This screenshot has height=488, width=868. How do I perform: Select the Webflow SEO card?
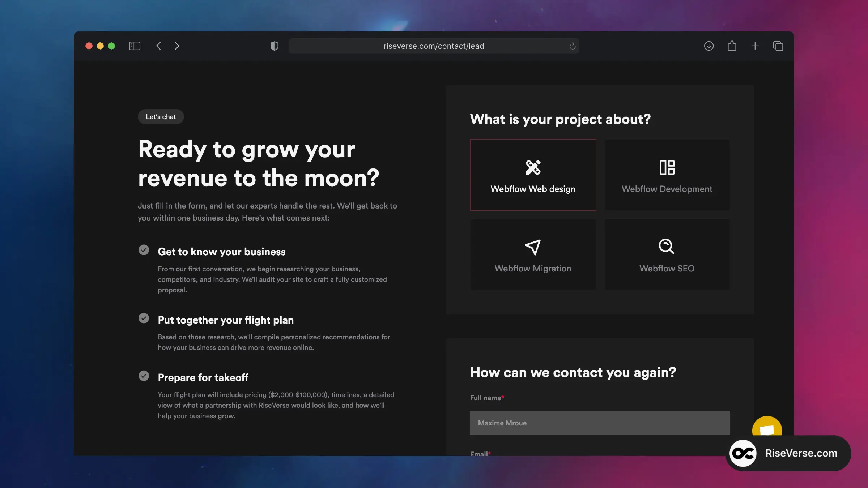tap(667, 254)
